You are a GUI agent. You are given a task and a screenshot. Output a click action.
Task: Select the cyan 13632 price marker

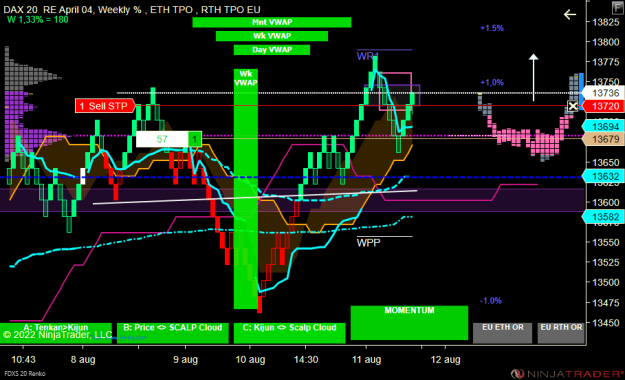pos(603,176)
